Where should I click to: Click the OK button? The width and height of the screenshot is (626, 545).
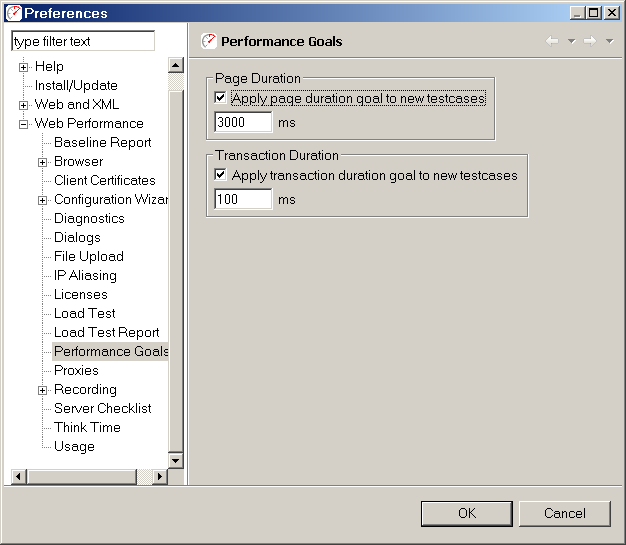(467, 513)
